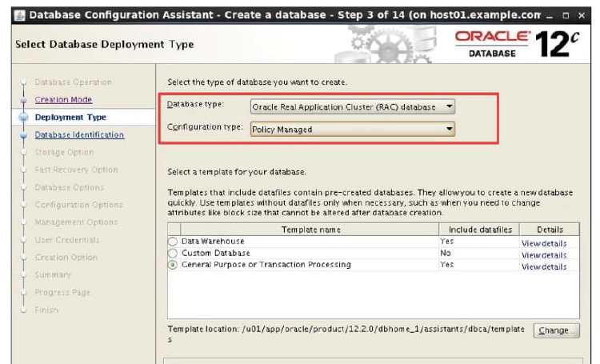Click Database Options step in sidebar
The image size is (600, 364).
click(x=70, y=187)
